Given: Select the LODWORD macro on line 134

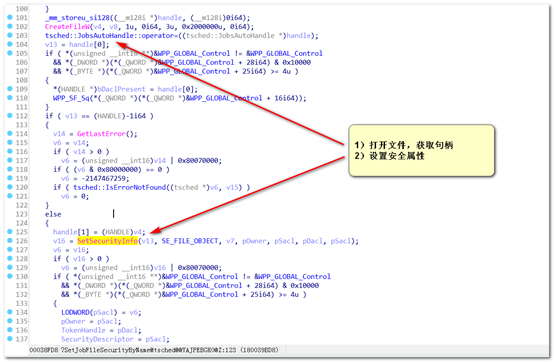Looking at the screenshot, I should pos(75,313).
